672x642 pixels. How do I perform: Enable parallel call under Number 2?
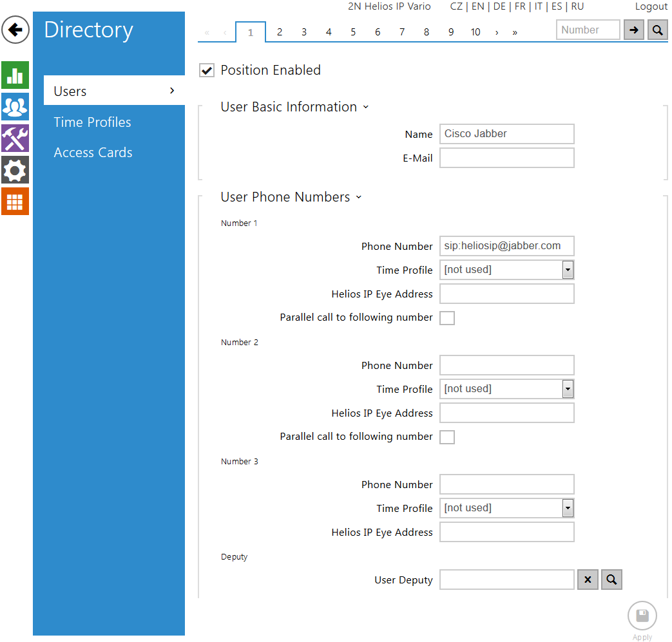pos(446,437)
